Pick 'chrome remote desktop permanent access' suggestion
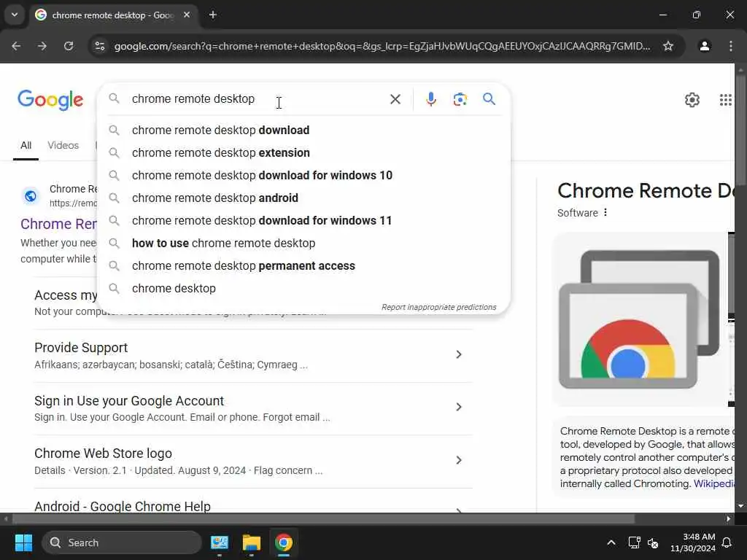 click(304, 265)
